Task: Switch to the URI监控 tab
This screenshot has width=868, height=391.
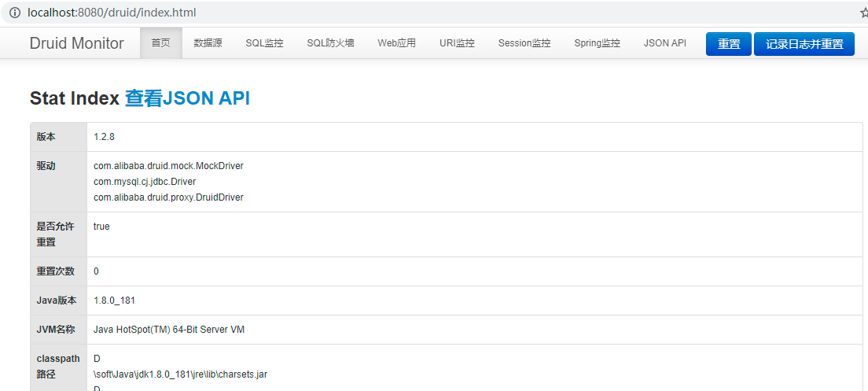Action: point(458,43)
